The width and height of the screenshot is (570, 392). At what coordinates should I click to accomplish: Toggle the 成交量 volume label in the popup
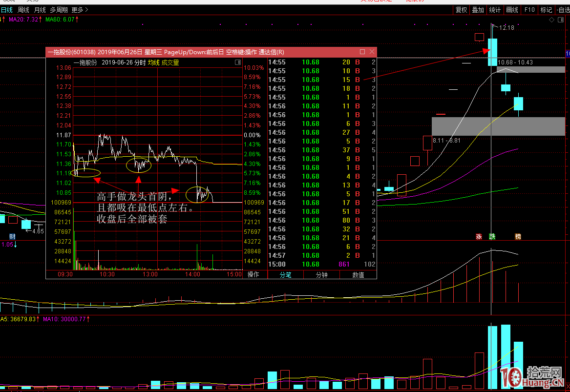170,62
